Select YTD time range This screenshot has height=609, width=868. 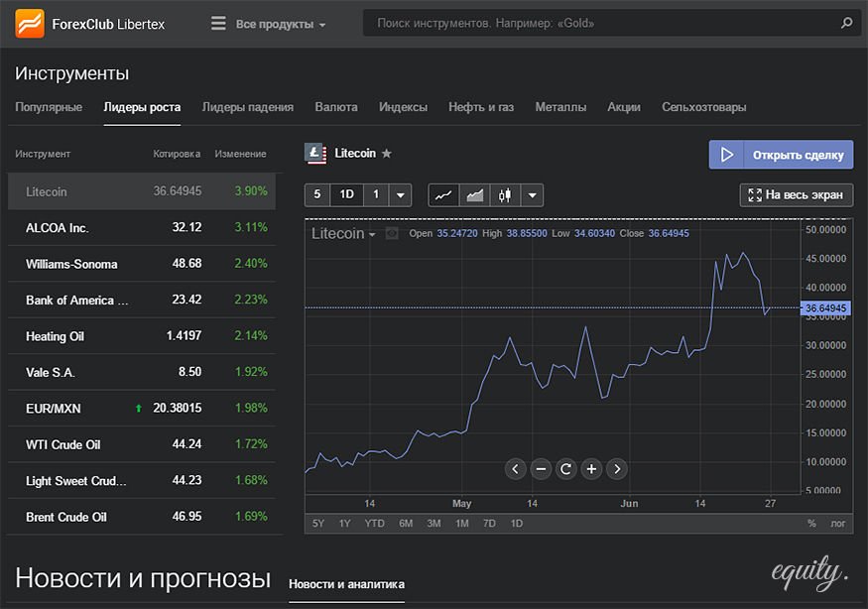pos(374,523)
